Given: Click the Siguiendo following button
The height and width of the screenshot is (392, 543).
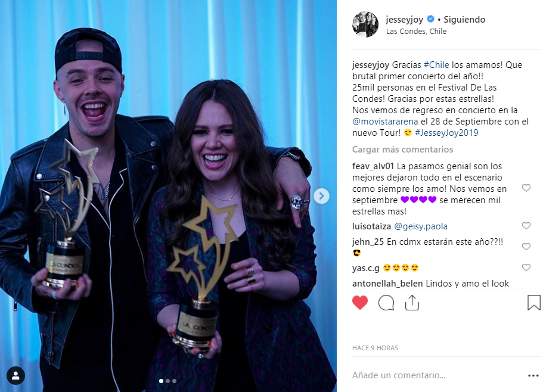Looking at the screenshot, I should click(x=464, y=20).
